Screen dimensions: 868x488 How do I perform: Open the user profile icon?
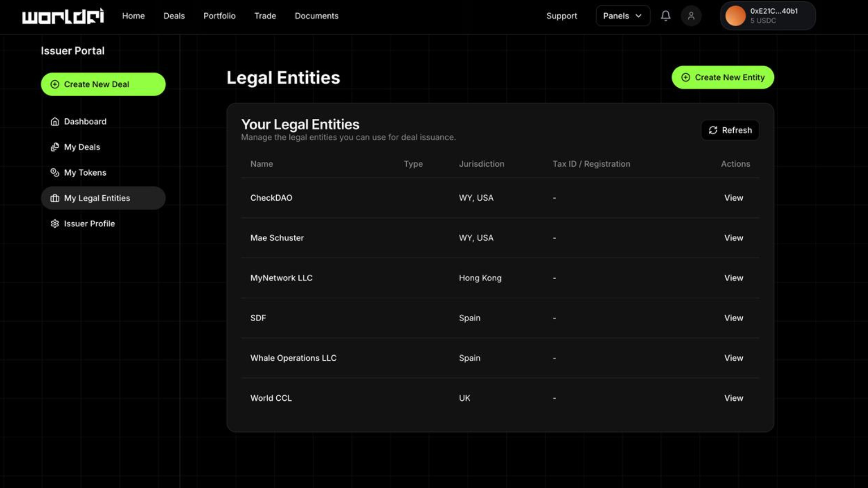point(691,16)
